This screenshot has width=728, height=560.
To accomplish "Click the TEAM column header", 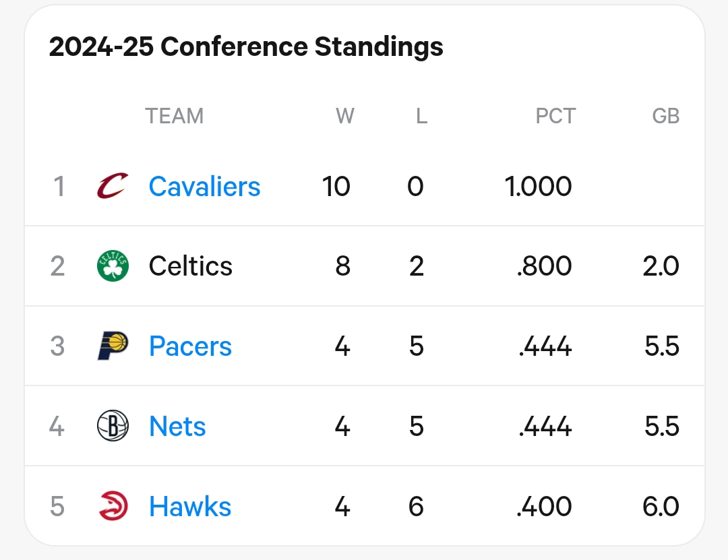I will (x=174, y=116).
